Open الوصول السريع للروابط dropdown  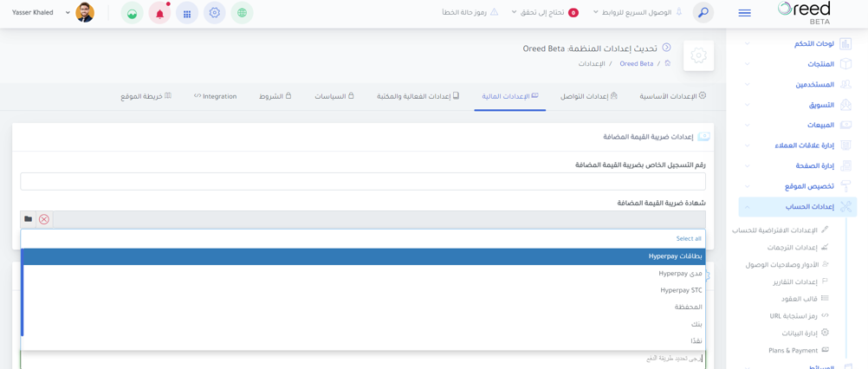638,12
